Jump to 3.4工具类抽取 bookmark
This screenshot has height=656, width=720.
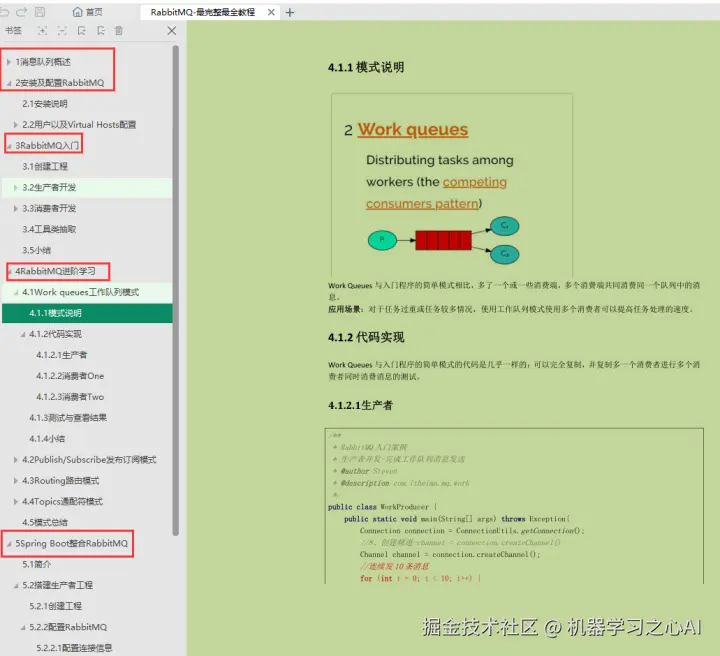tap(49, 229)
